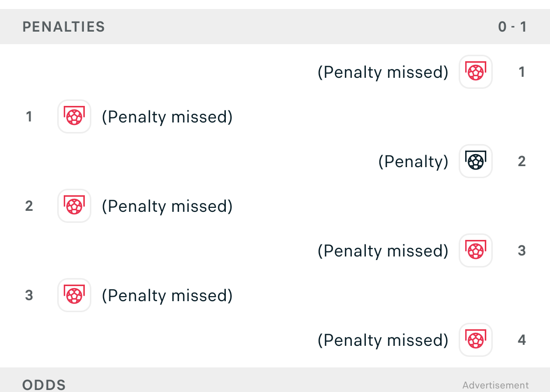
Task: Click home team's third "(Penalty missed)" text
Action: point(167,295)
